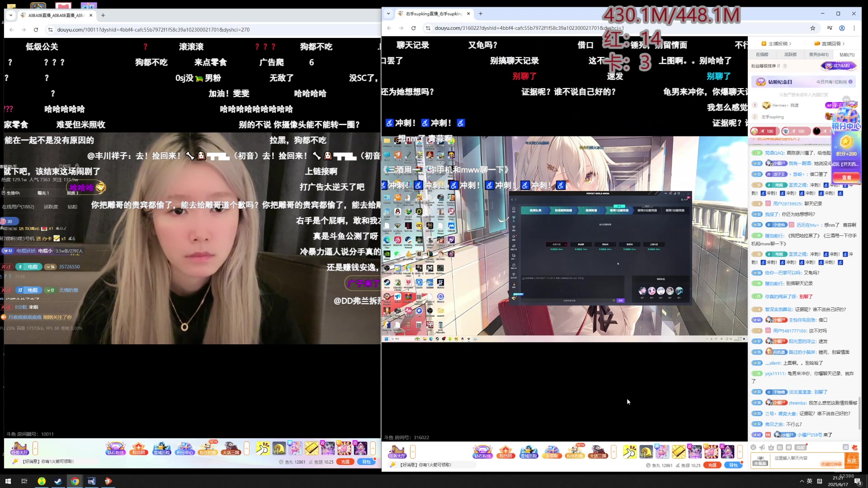Viewport: 868px width, 488px height.
Task: Open Steam from the Windows taskbar
Action: click(58, 481)
